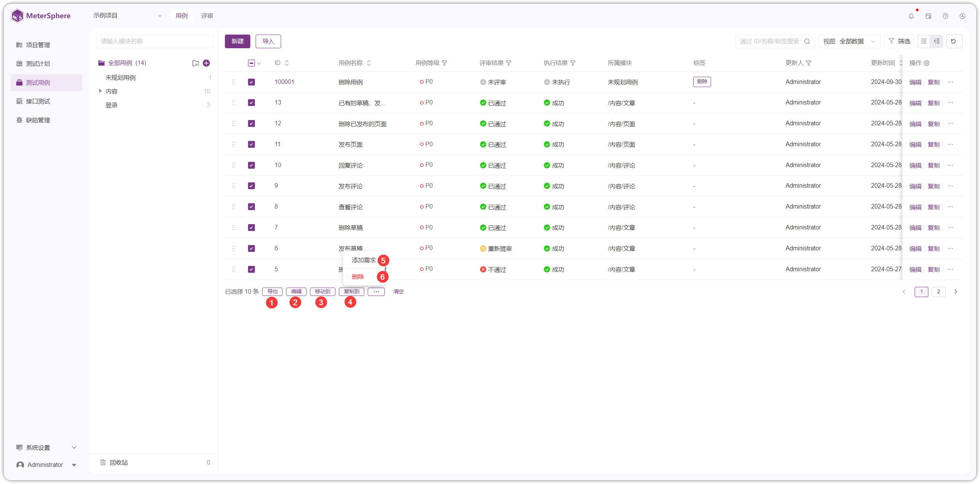The width and height of the screenshot is (980, 484).
Task: Click the 导出 batch action button
Action: click(272, 291)
